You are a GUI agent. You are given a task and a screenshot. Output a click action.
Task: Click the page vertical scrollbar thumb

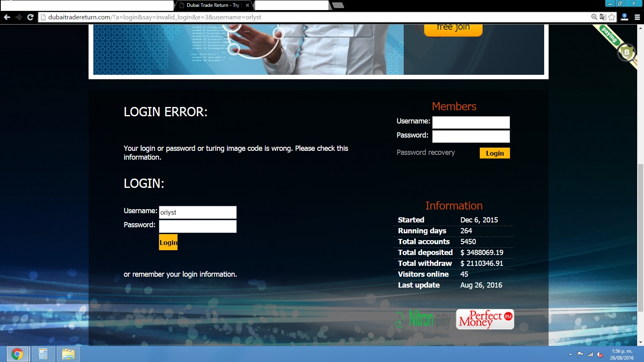pyautogui.click(x=640, y=237)
